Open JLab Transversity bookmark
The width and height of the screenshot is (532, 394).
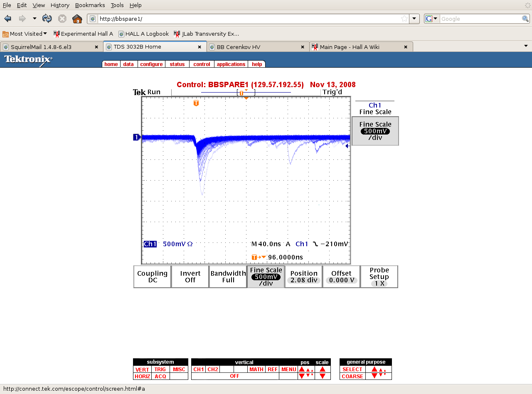(207, 34)
